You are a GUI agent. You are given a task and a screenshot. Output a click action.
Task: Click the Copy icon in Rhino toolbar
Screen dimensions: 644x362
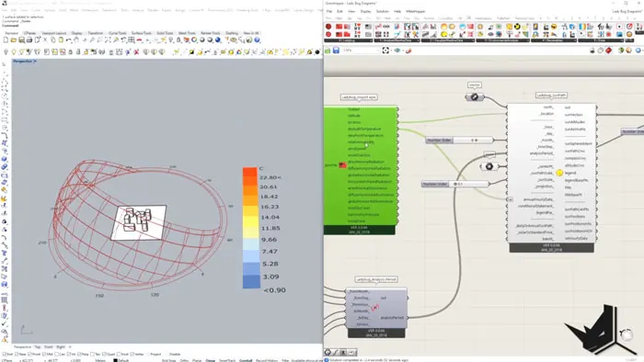tap(53, 40)
